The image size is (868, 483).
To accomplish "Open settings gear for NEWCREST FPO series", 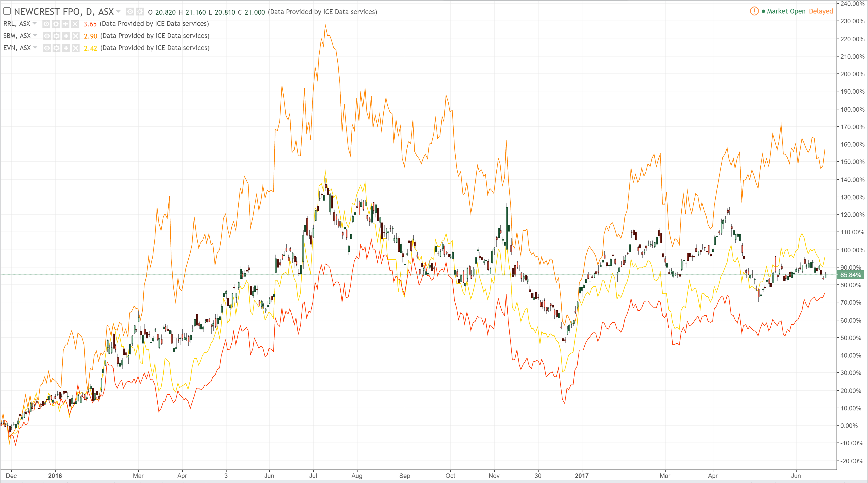I will 139,12.
